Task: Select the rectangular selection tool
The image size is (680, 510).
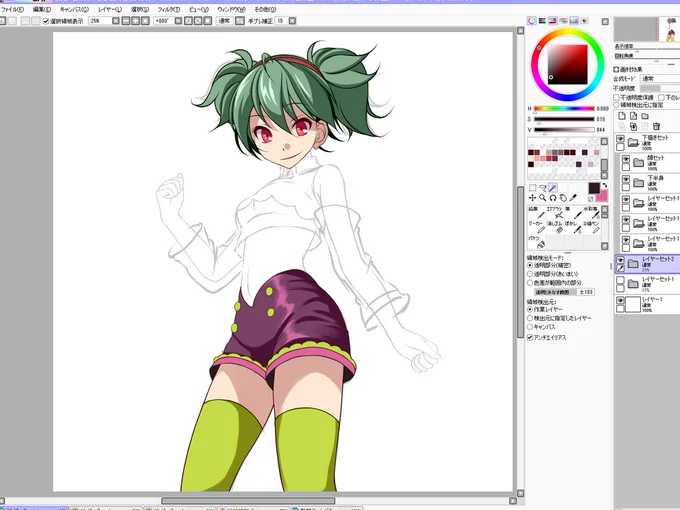Action: (x=533, y=188)
